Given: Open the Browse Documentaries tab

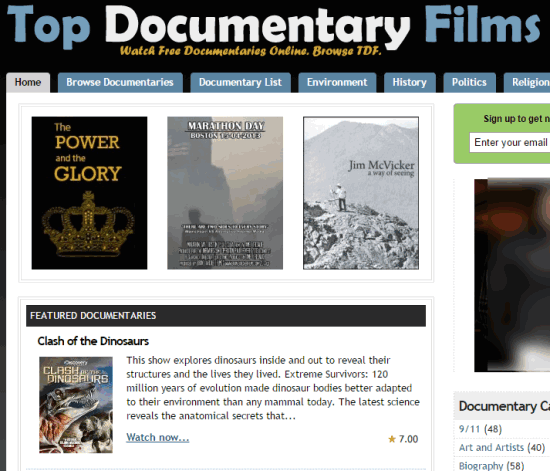Looking at the screenshot, I should click(x=120, y=83).
